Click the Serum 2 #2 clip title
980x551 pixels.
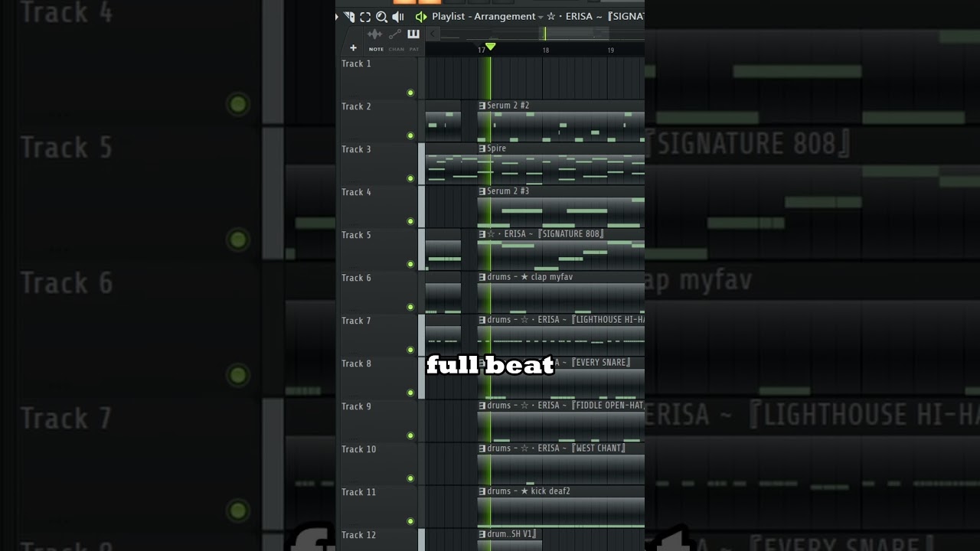(x=508, y=106)
